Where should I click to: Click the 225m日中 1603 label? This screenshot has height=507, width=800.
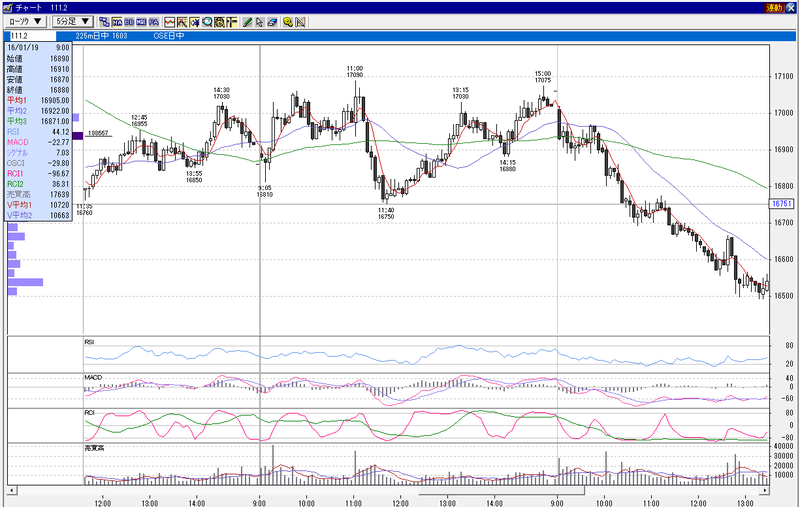[x=102, y=36]
